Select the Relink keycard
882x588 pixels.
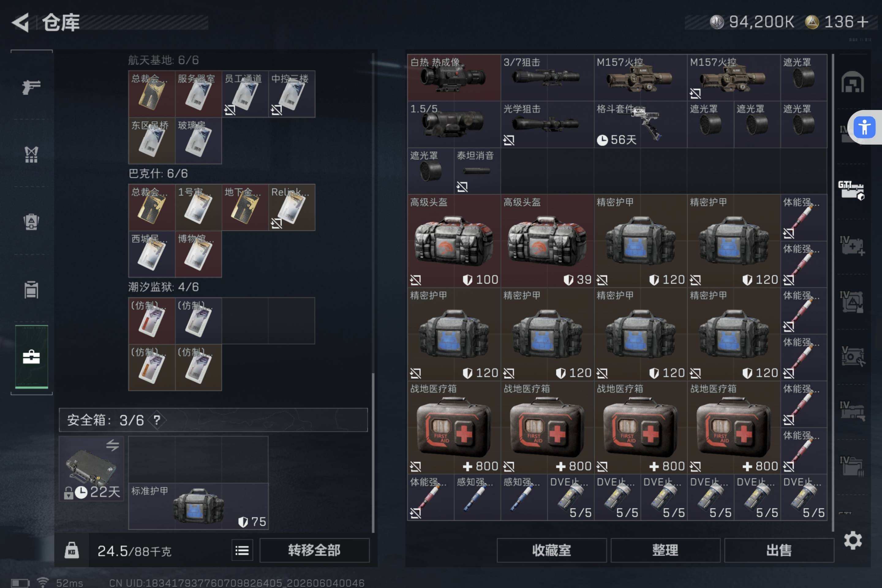pyautogui.click(x=291, y=207)
